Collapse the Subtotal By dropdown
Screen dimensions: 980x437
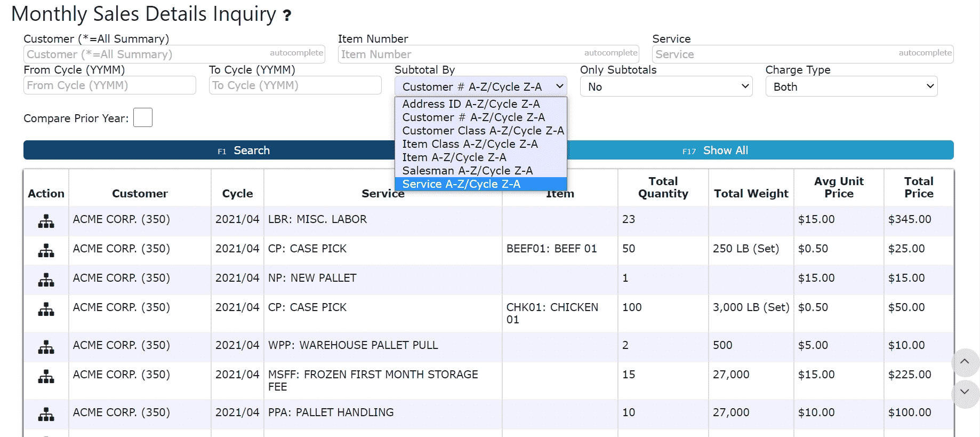(480, 86)
